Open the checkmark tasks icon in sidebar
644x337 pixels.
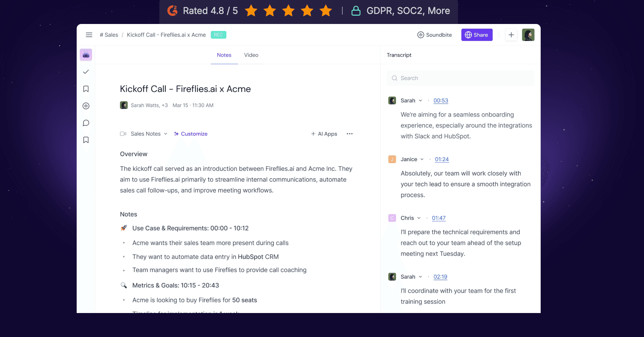86,72
